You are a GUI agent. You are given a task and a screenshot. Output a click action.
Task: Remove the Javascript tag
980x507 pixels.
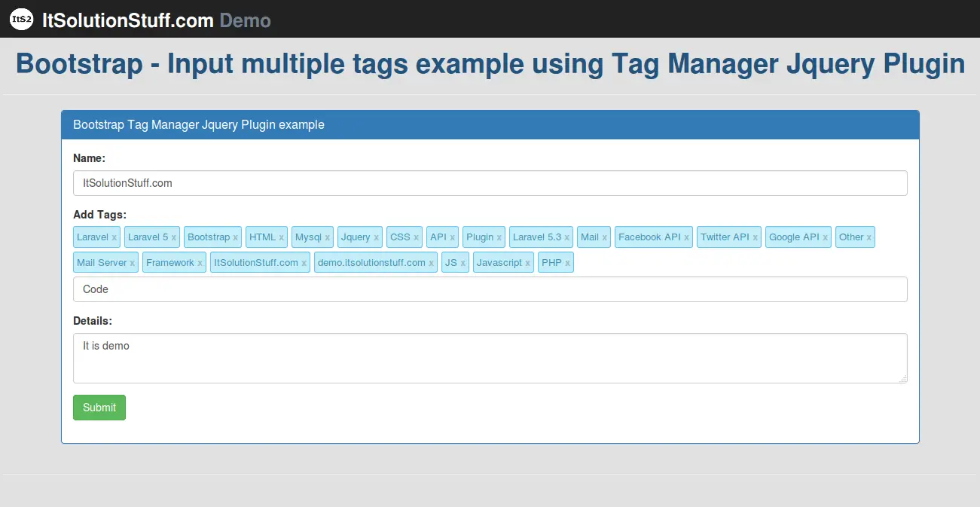(x=527, y=262)
